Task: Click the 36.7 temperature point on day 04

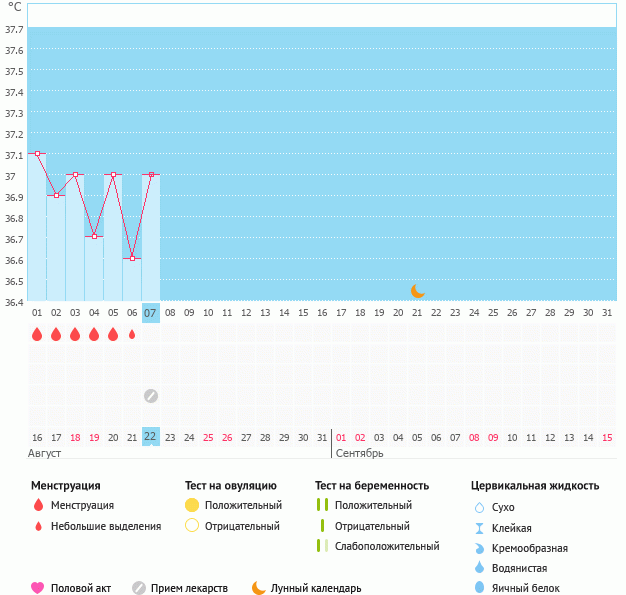Action: 94,237
